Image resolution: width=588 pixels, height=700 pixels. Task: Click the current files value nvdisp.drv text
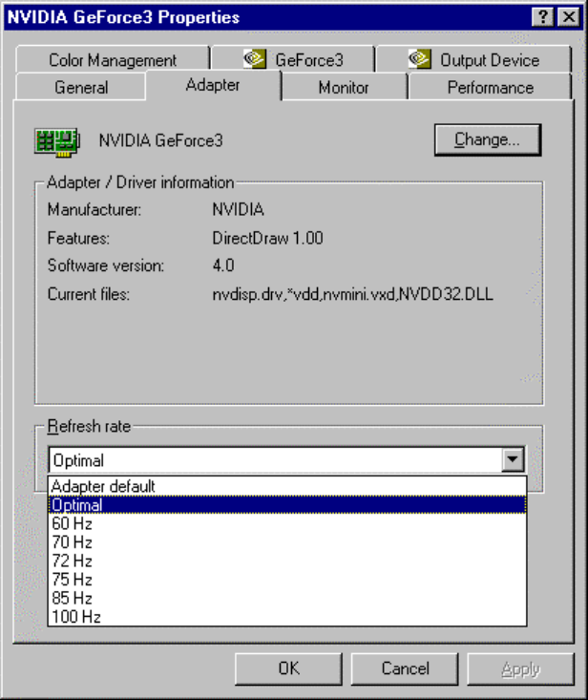[352, 294]
